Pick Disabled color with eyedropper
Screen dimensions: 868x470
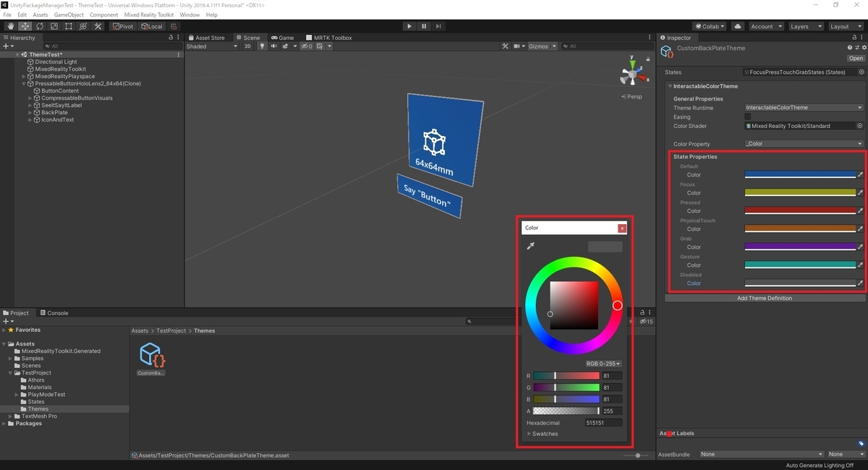coord(860,283)
